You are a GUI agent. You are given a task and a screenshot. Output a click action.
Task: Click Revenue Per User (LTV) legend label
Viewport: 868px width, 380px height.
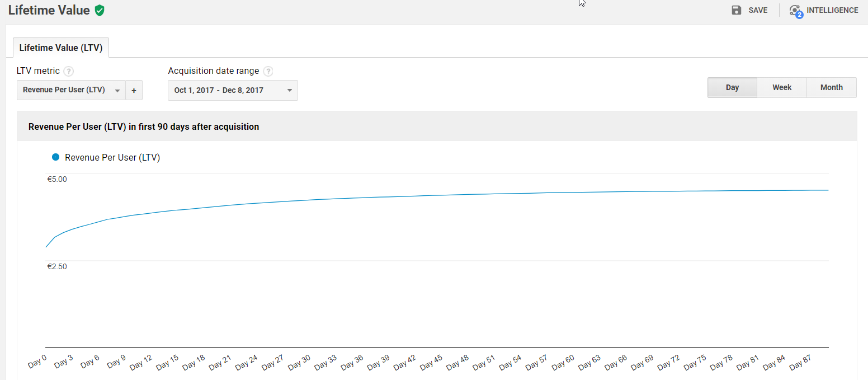112,157
